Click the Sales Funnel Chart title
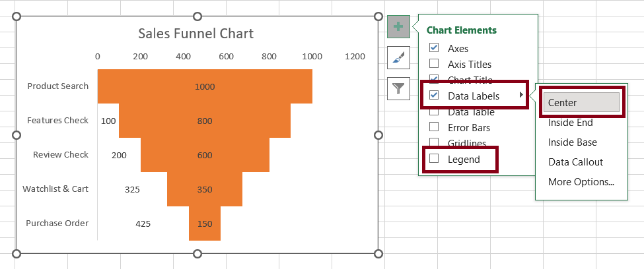This screenshot has width=644, height=269. [196, 34]
